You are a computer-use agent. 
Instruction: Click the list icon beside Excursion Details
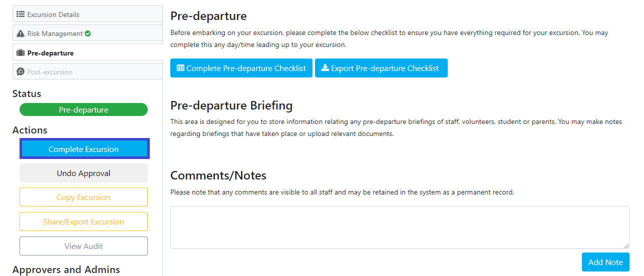click(21, 14)
